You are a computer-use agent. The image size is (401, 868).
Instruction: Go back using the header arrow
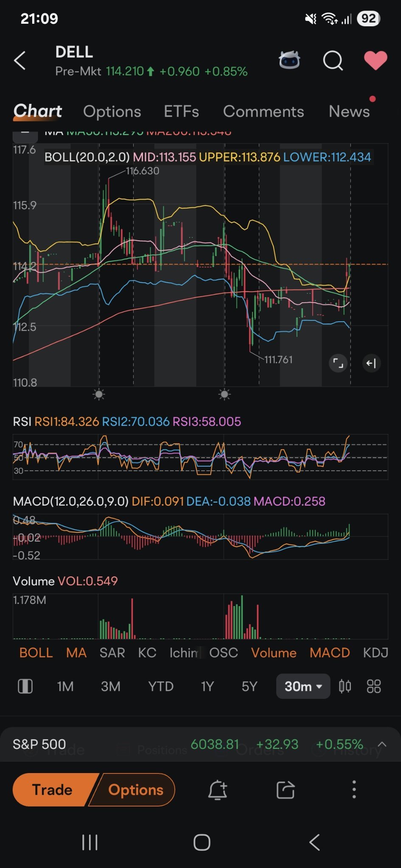pyautogui.click(x=20, y=61)
